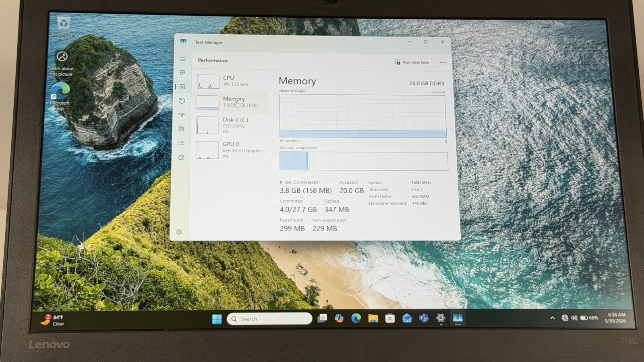Open the volume speaker tray icon
The width and height of the screenshot is (644, 362).
(574, 318)
